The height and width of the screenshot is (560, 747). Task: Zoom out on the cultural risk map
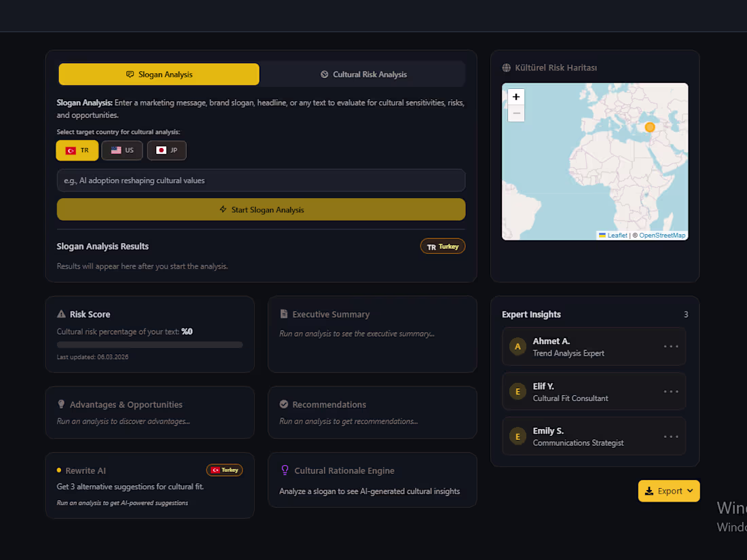(x=516, y=113)
